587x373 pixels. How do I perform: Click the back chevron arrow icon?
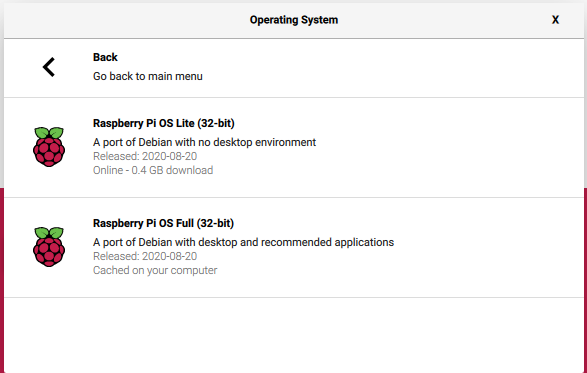point(49,67)
